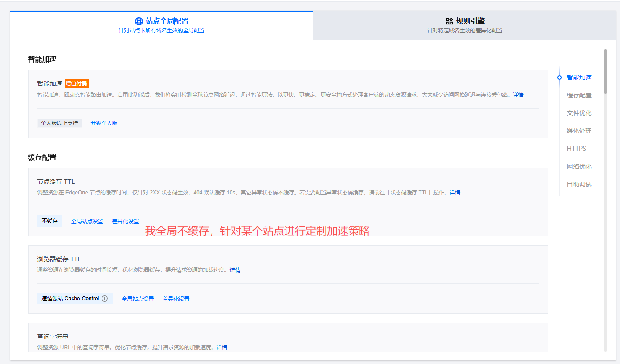Viewport: 620px width, 364px height.
Task: Open 详情 link for 浏览器缓存 TTL
Action: [x=235, y=270]
